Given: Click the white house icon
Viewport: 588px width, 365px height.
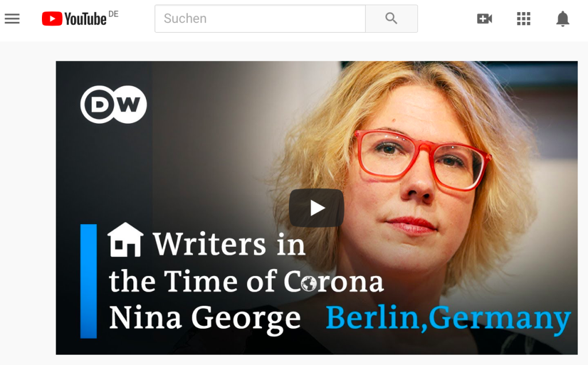Looking at the screenshot, I should click(125, 240).
